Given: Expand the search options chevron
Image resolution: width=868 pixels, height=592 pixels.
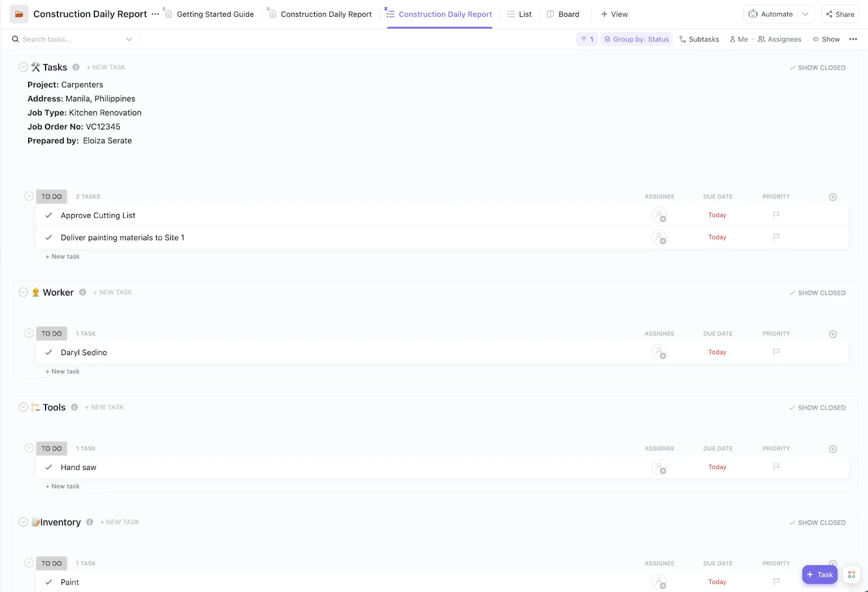Looking at the screenshot, I should (x=129, y=39).
